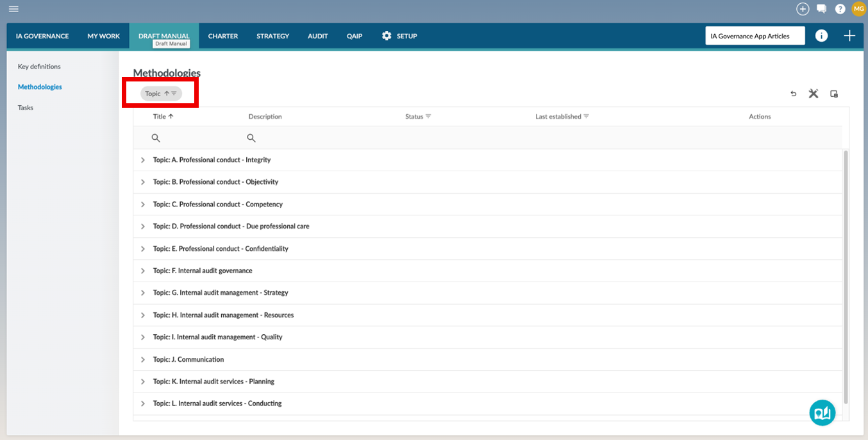Open the Setup menu label
This screenshot has height=440, width=868.
pyautogui.click(x=407, y=36)
